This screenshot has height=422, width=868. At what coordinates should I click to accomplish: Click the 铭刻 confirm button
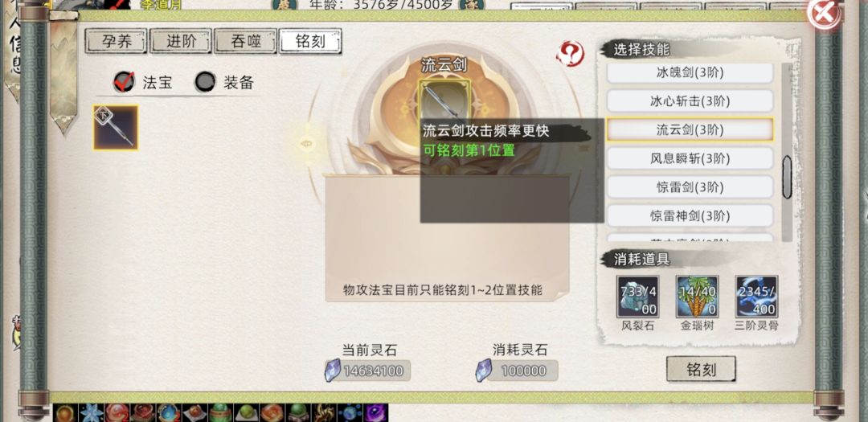(701, 370)
